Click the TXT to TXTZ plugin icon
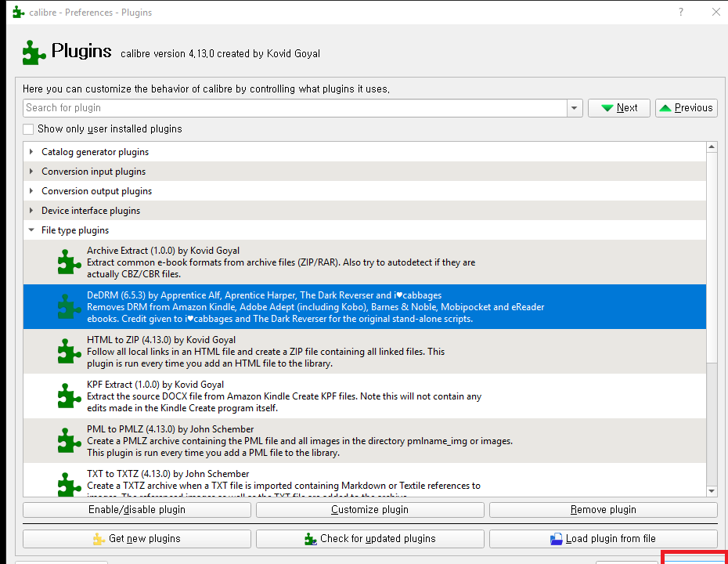This screenshot has width=728, height=564. click(69, 484)
